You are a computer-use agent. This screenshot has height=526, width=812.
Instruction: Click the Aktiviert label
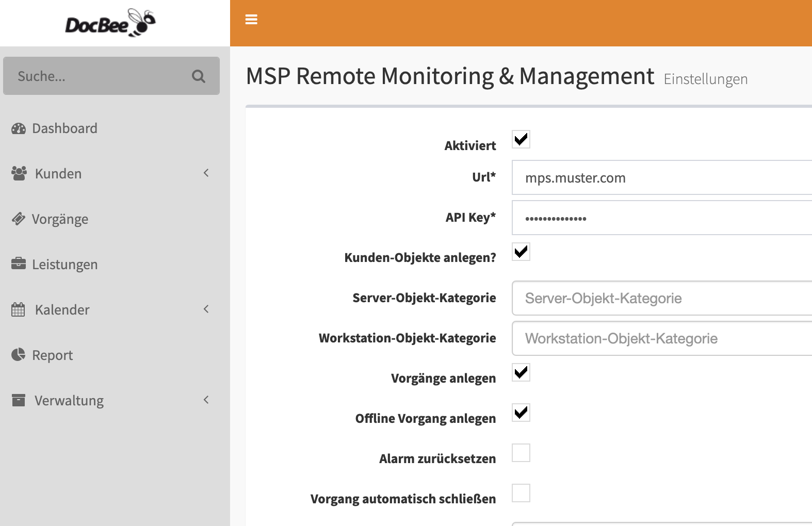(470, 146)
